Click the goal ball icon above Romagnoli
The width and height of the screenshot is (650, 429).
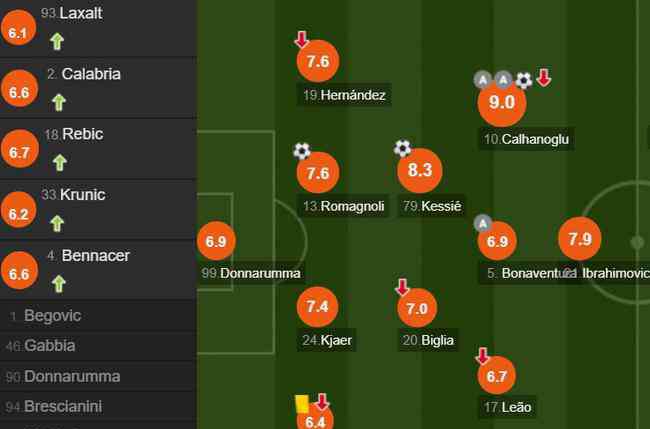(x=302, y=151)
